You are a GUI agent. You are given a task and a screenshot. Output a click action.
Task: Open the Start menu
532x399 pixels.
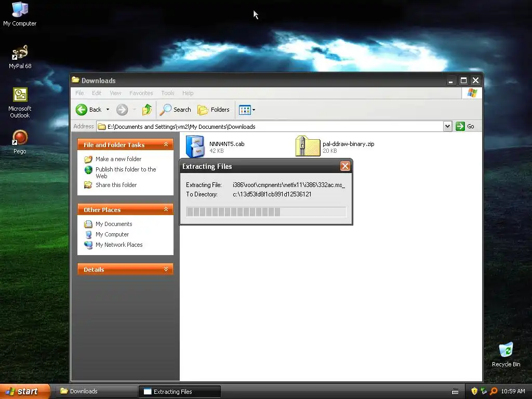(x=25, y=391)
